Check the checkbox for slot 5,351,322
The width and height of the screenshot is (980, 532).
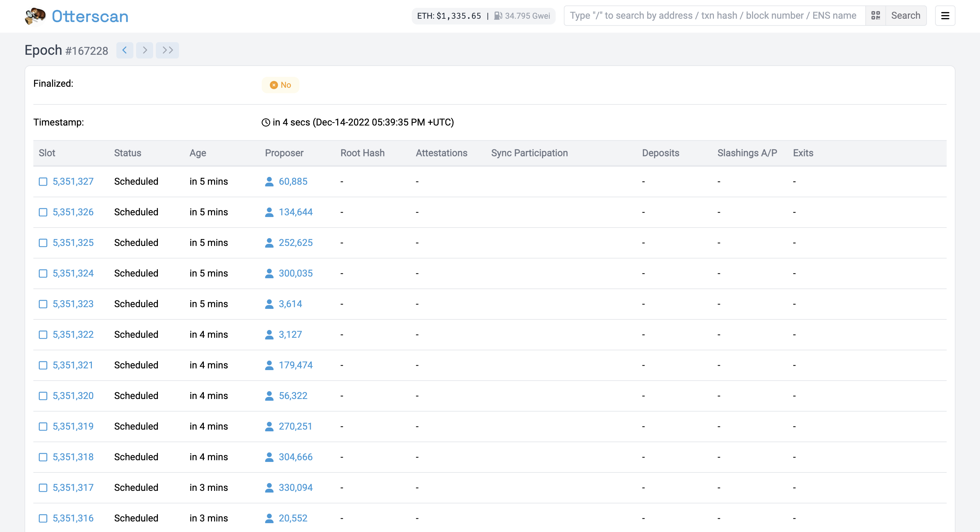click(42, 335)
